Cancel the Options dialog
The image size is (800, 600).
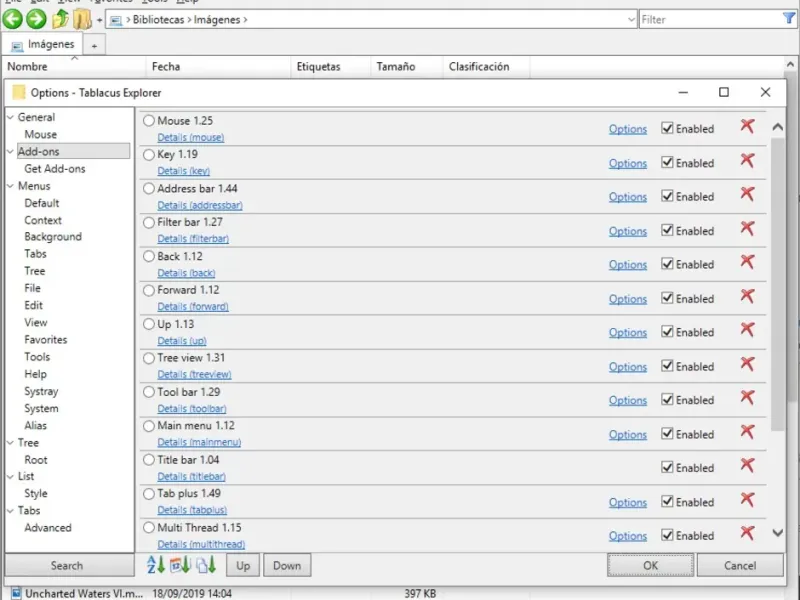(740, 565)
